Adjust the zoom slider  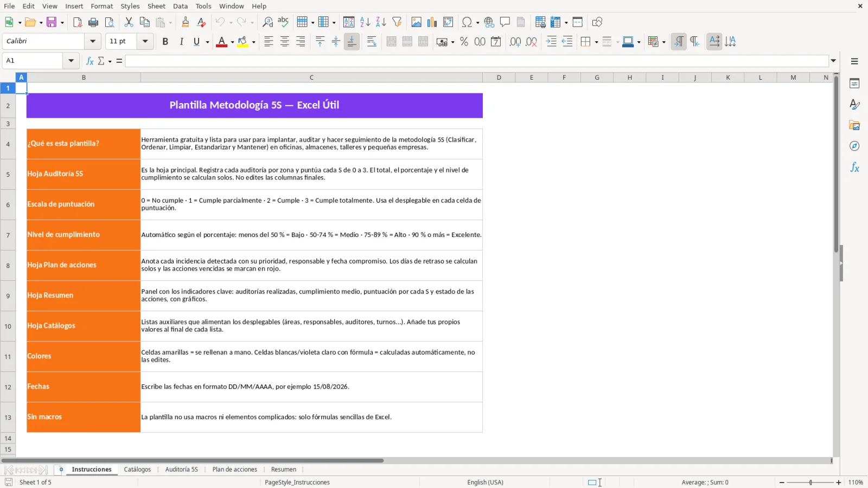point(810,483)
